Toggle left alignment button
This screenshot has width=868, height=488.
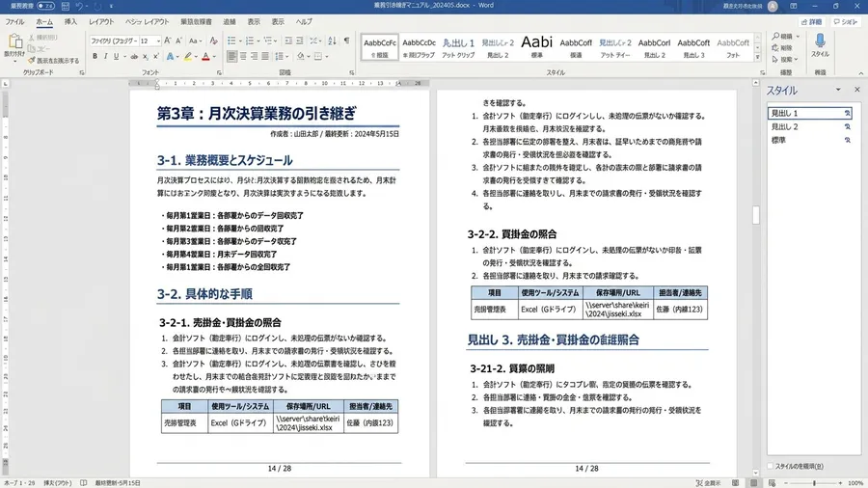231,57
